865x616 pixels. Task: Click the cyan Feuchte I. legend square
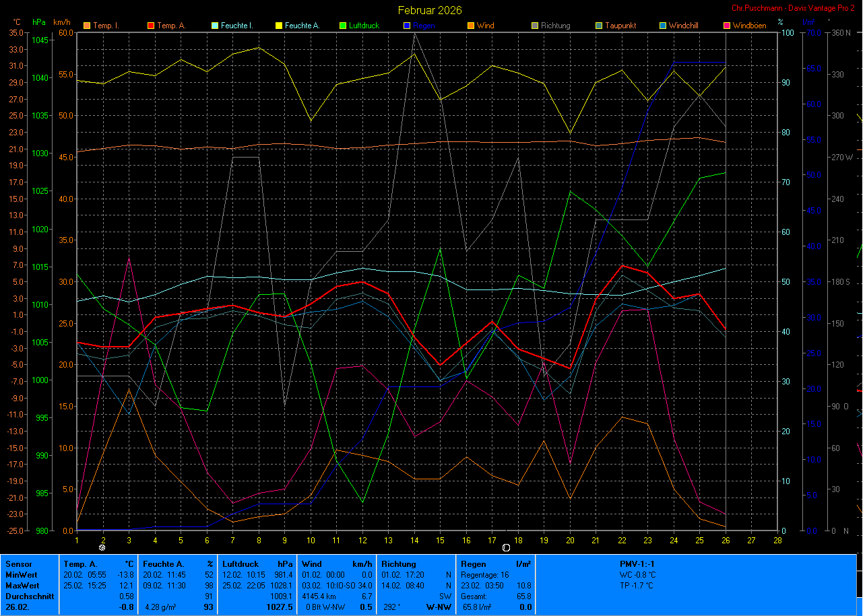(x=215, y=26)
